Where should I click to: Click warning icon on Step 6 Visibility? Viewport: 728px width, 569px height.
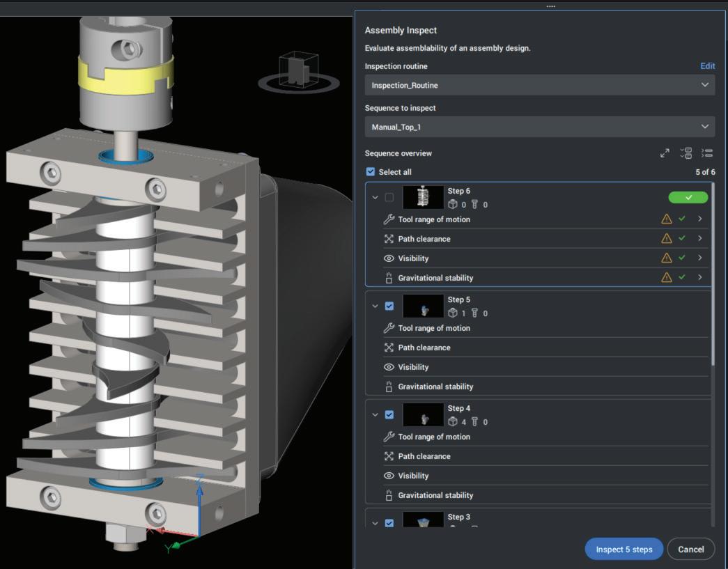click(667, 258)
